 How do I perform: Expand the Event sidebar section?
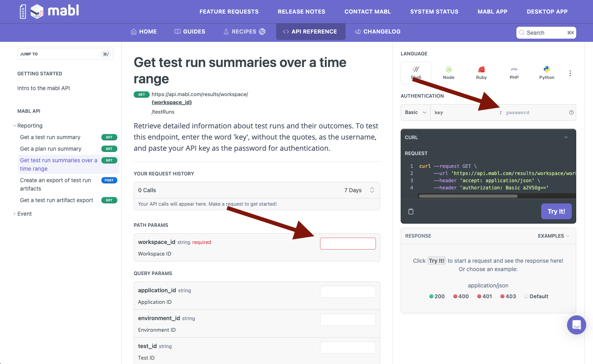point(15,214)
